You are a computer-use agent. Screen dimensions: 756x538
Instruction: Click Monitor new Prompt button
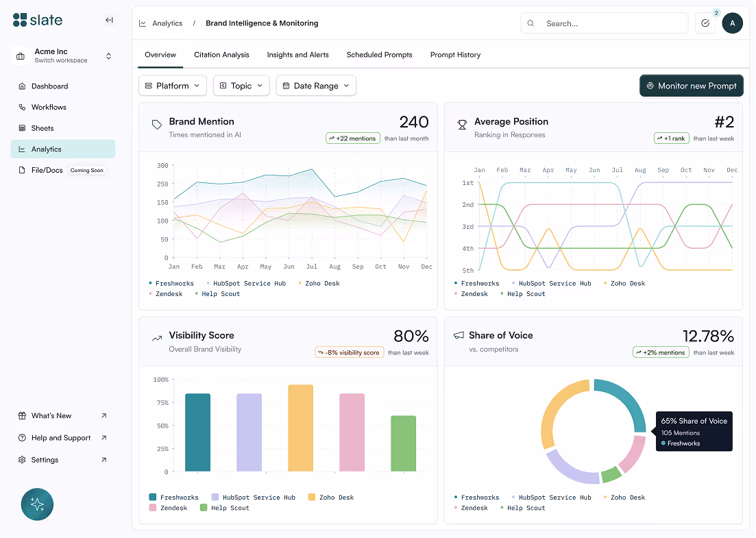(x=692, y=86)
